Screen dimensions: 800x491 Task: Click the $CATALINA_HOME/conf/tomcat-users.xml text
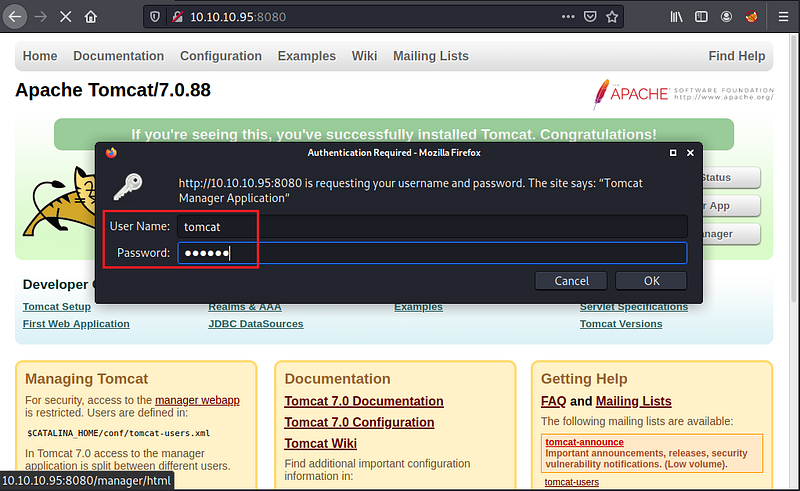pos(118,433)
